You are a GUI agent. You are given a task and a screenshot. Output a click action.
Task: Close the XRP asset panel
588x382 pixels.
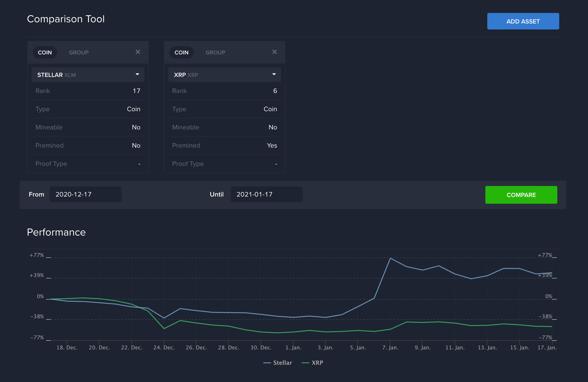coord(275,52)
